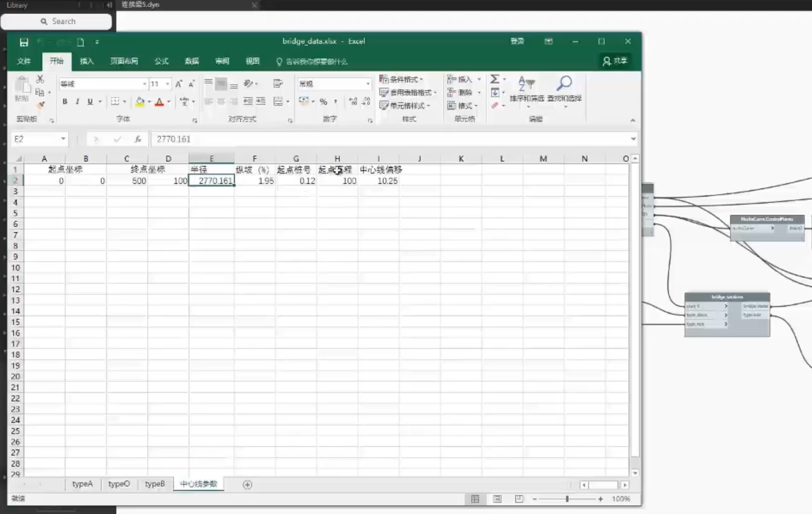Image resolution: width=812 pixels, height=514 pixels.
Task: Save the workbook with the Save icon
Action: tap(23, 42)
